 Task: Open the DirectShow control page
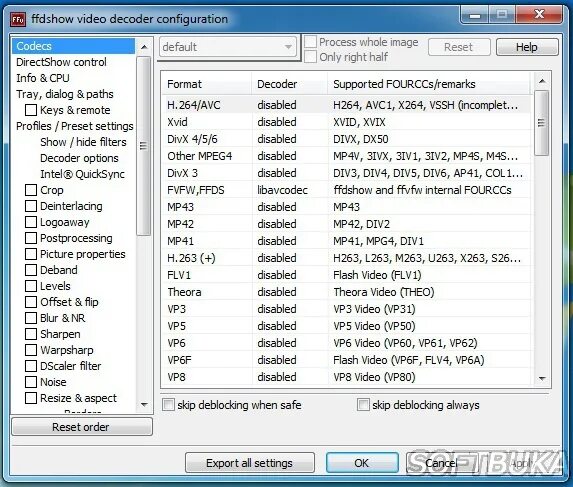61,62
